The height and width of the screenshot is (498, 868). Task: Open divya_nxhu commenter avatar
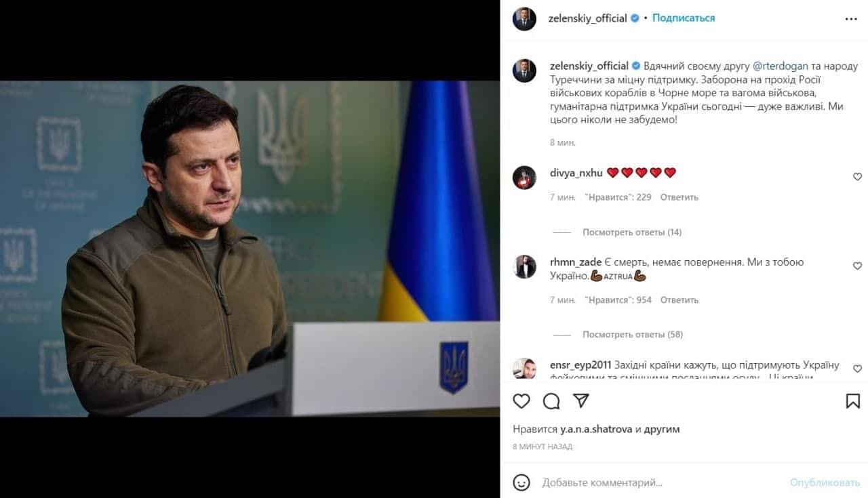coord(524,177)
